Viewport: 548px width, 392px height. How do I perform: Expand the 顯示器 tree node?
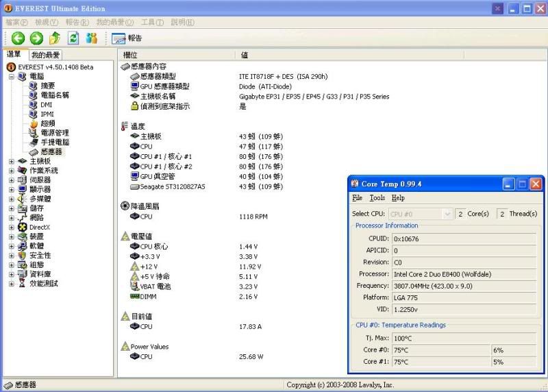click(x=12, y=190)
